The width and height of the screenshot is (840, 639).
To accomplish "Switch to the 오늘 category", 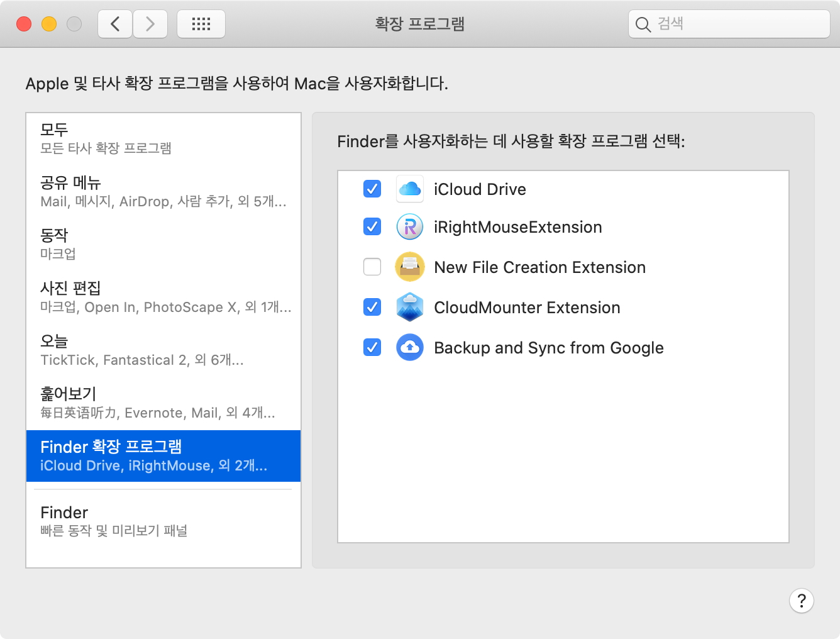I will pos(163,350).
